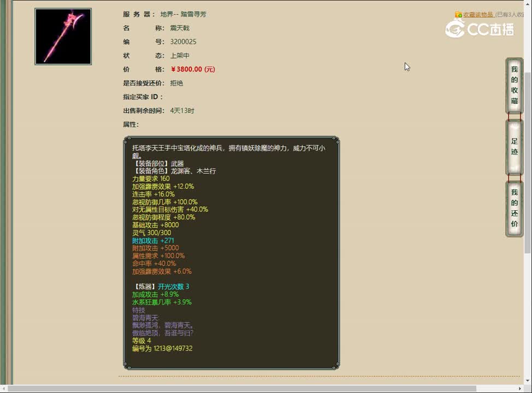This screenshot has height=393, width=532.
Task: Select the 震天戟 weapon thumbnail
Action: pos(63,37)
